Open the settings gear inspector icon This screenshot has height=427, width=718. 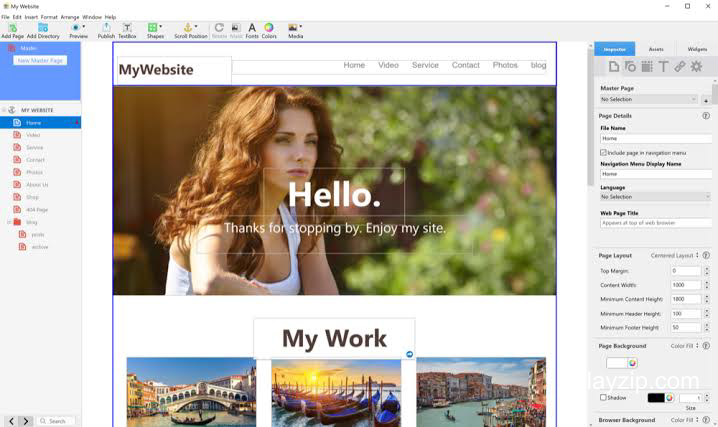[x=696, y=67]
